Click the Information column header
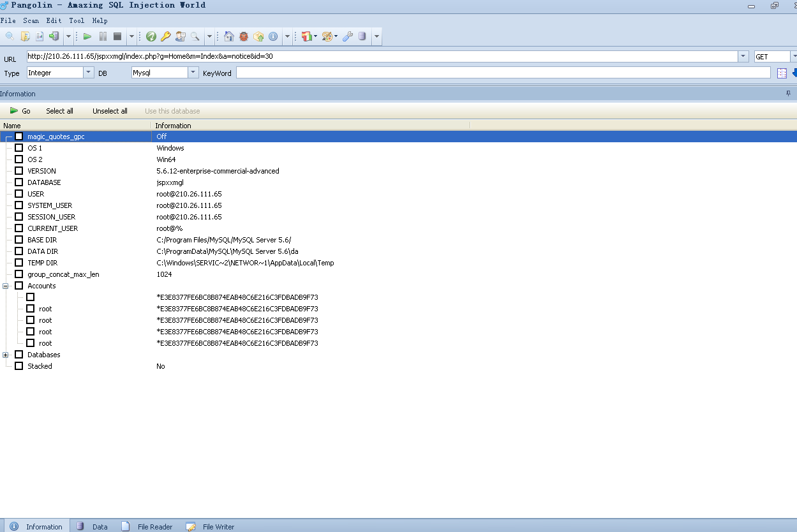 tap(311, 126)
